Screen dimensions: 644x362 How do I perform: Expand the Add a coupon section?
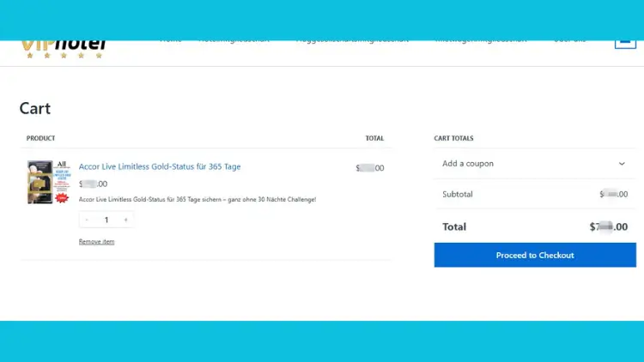point(535,163)
